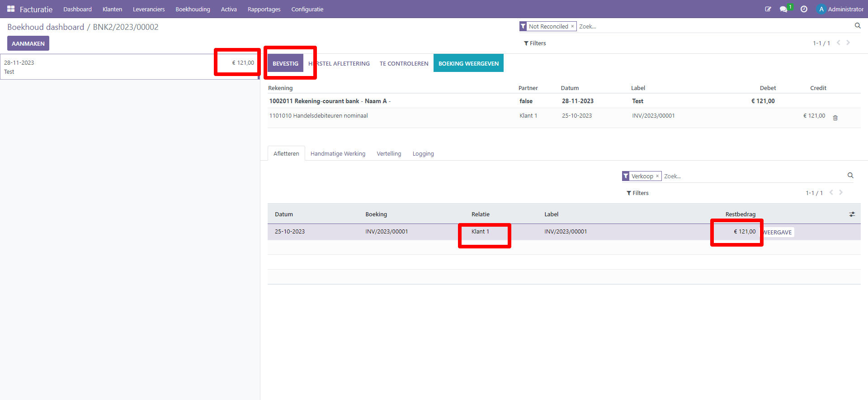
Task: Remove the Not Reconciled filter tag
Action: (x=572, y=26)
